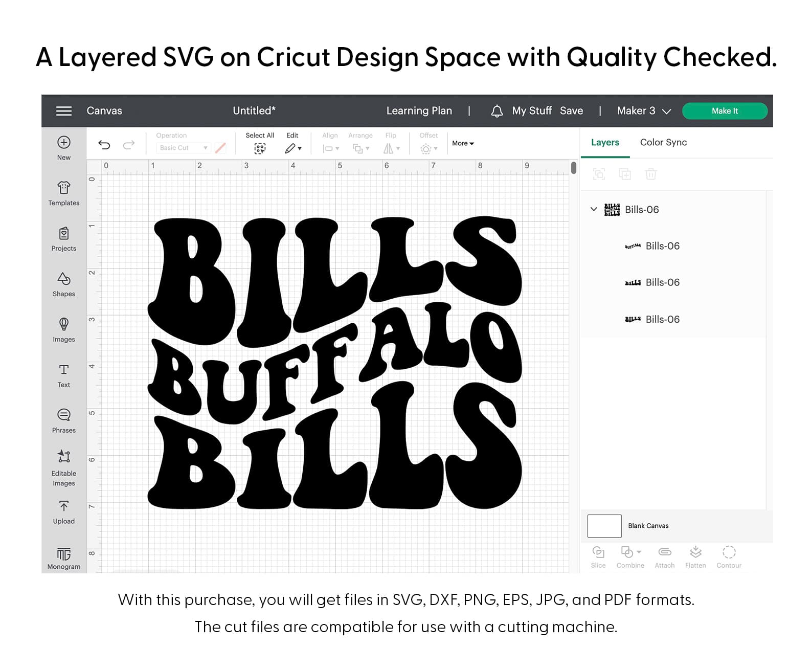This screenshot has width=812, height=669.
Task: Open the Templates panel
Action: pyautogui.click(x=64, y=193)
